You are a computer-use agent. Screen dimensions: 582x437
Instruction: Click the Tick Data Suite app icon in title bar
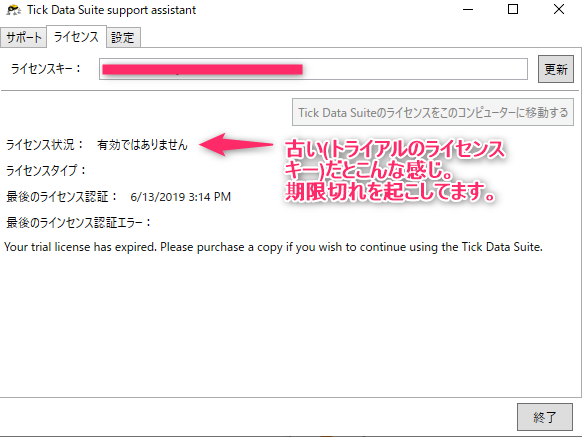pos(14,10)
